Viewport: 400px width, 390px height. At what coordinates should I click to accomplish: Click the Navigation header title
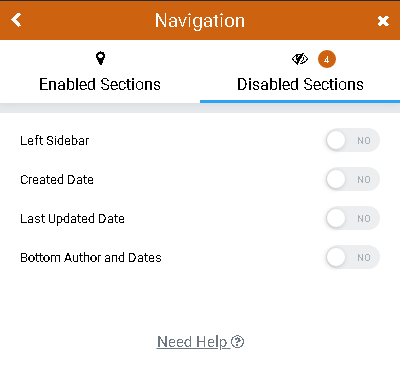(200, 21)
